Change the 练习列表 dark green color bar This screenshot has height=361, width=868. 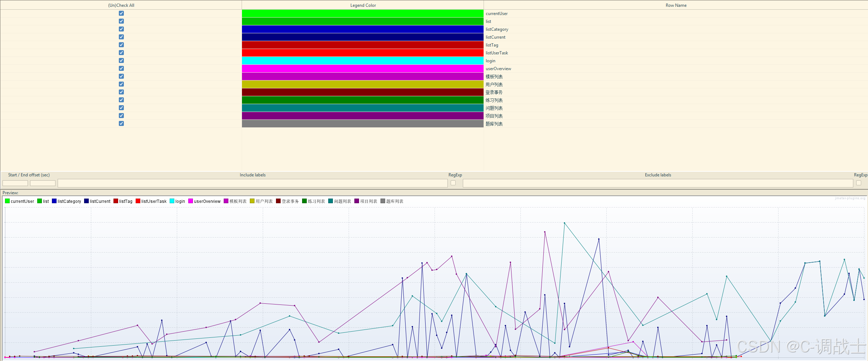[363, 100]
